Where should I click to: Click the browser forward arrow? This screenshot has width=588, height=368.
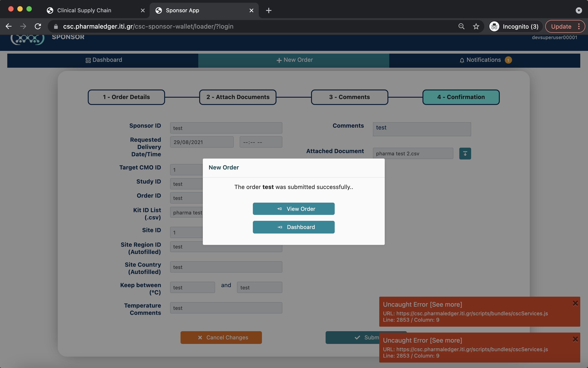pyautogui.click(x=23, y=26)
